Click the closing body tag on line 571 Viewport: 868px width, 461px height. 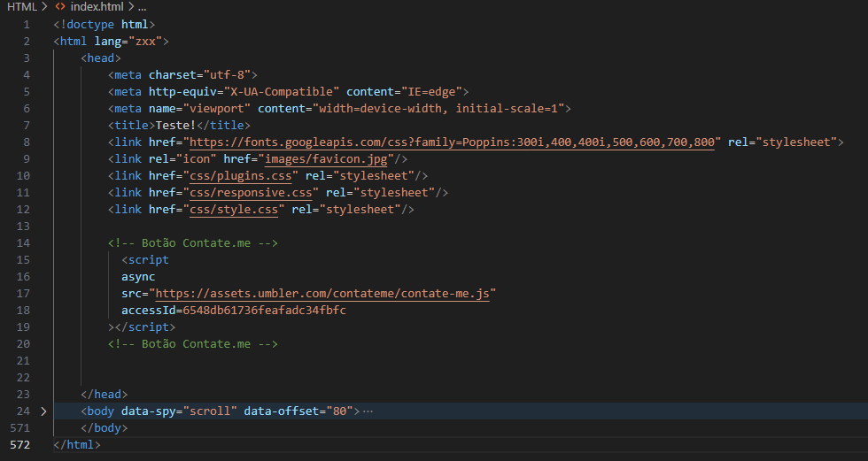point(105,428)
